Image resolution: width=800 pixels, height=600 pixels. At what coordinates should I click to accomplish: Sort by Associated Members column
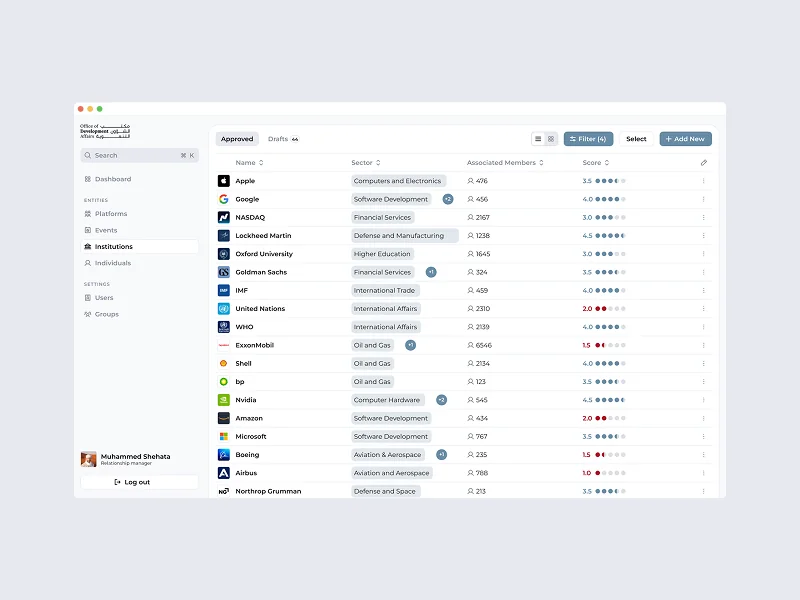coord(505,163)
